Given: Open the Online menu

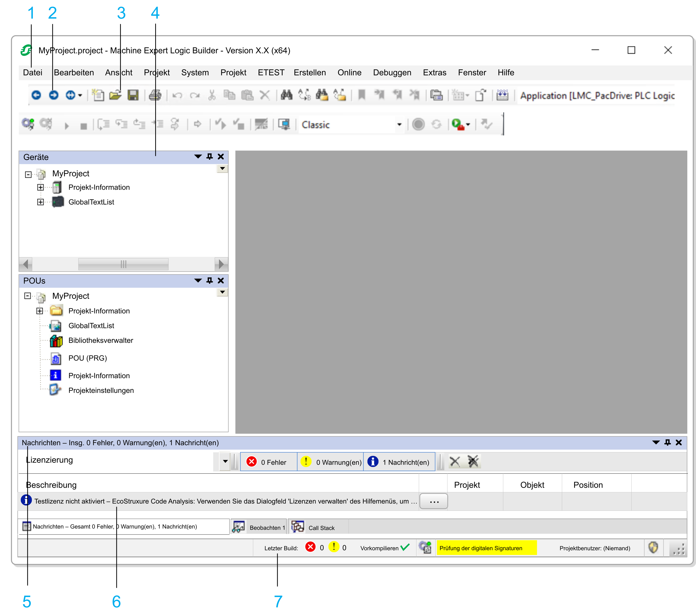Looking at the screenshot, I should [349, 73].
